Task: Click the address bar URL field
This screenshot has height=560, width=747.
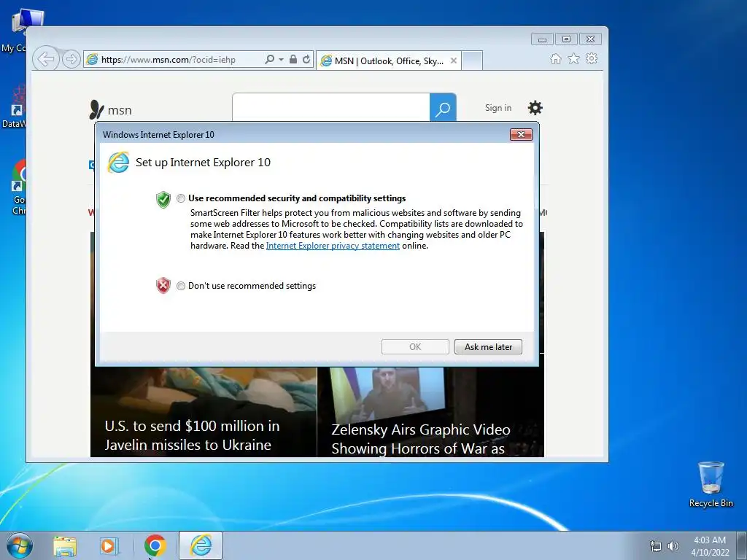Action: (174, 60)
